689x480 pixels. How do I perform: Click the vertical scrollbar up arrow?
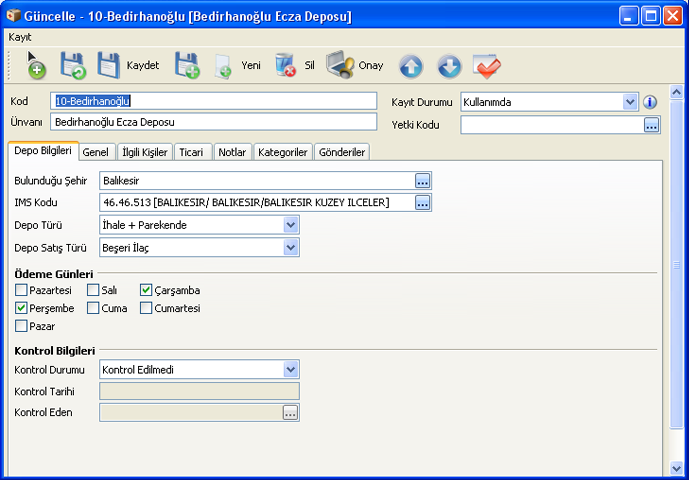coord(676,92)
